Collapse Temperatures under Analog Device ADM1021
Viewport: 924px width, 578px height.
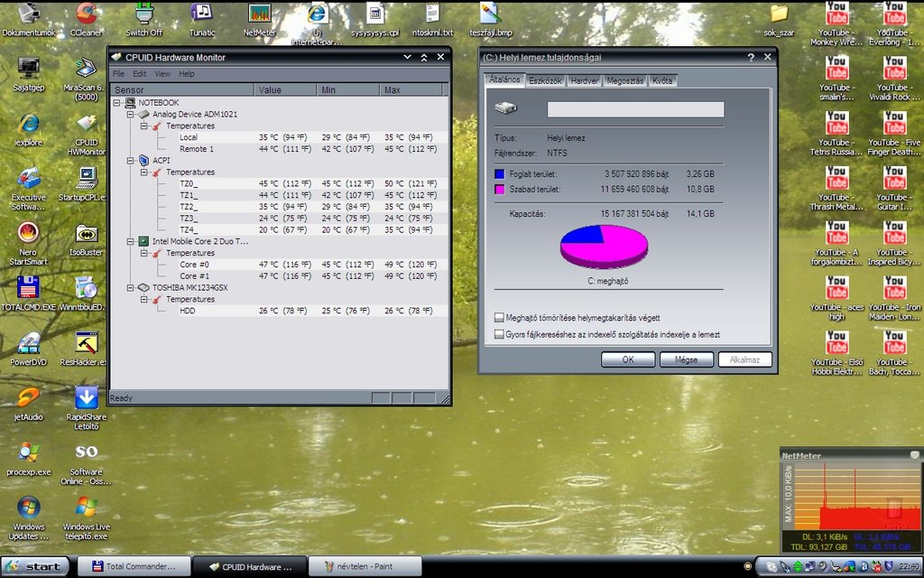(143, 126)
